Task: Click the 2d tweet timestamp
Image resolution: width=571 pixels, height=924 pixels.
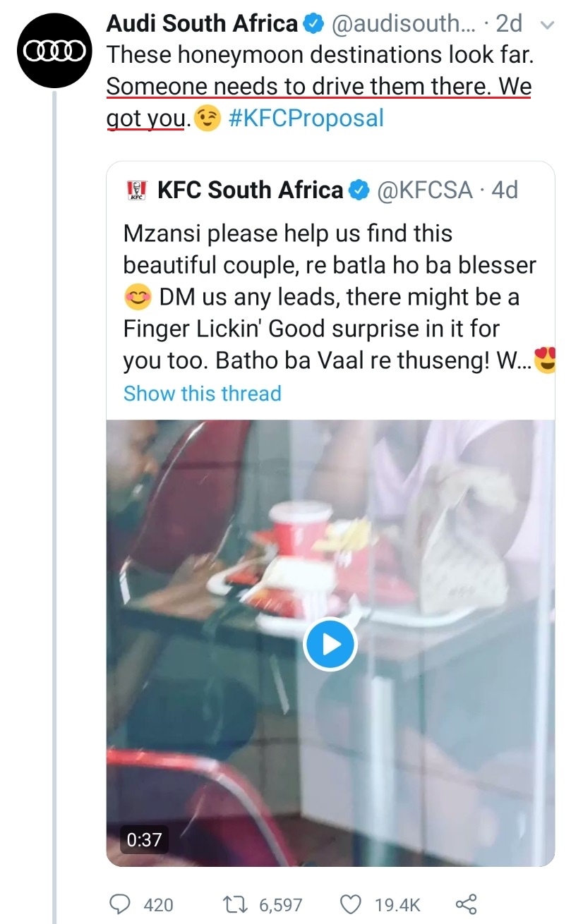Action: pyautogui.click(x=509, y=25)
